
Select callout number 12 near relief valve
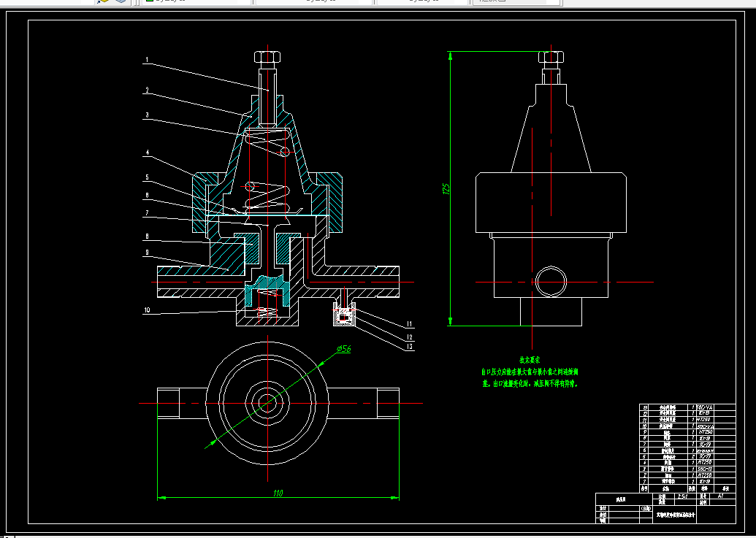[410, 337]
